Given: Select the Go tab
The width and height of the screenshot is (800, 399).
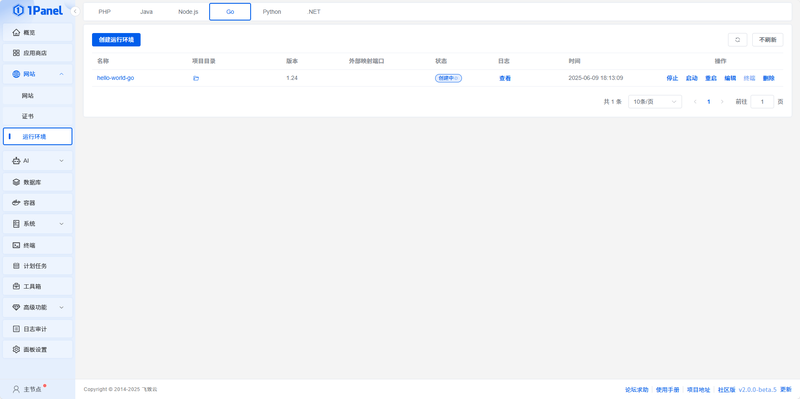Looking at the screenshot, I should 230,12.
